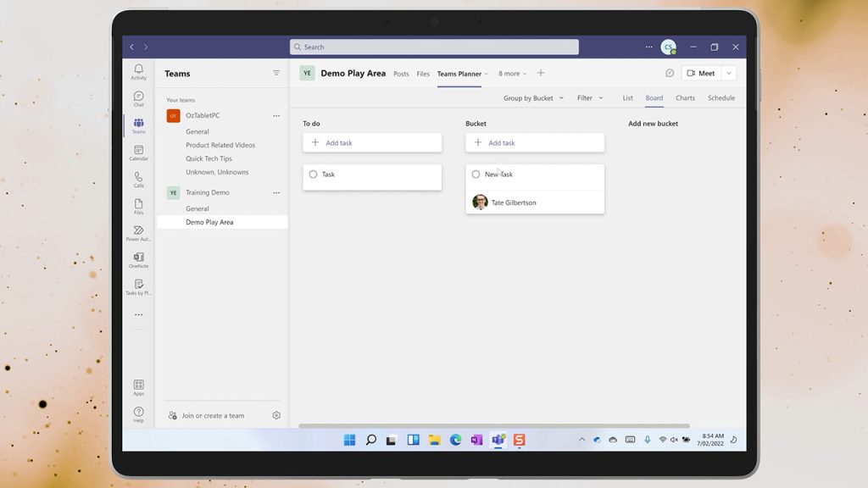Open the Apps store icon
The image size is (868, 488).
(x=138, y=387)
